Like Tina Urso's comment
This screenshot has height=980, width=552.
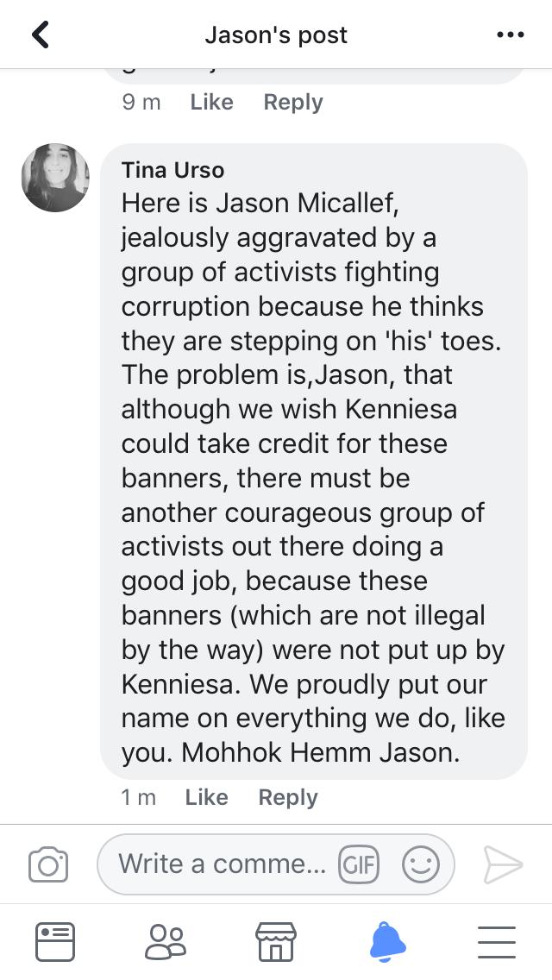pyautogui.click(x=206, y=797)
